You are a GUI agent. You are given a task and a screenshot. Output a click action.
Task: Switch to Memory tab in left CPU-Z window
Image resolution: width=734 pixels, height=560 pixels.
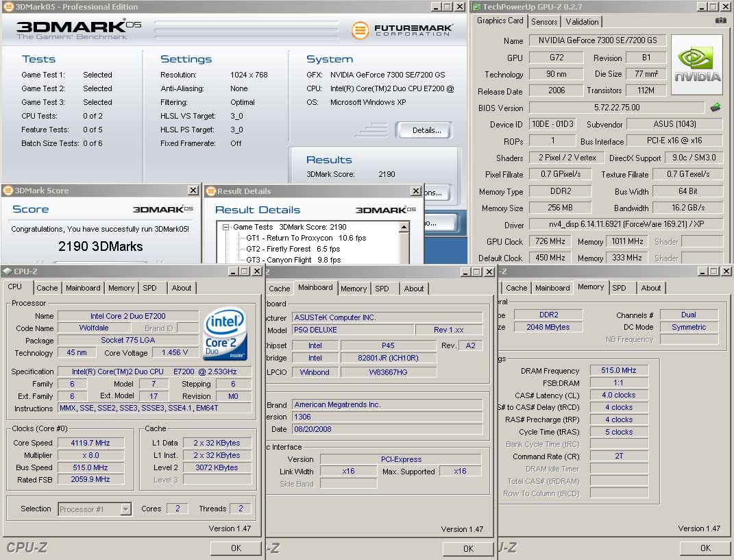(121, 288)
